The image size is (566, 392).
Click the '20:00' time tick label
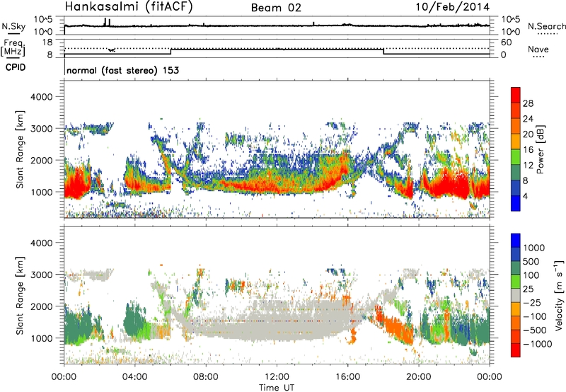point(419,377)
